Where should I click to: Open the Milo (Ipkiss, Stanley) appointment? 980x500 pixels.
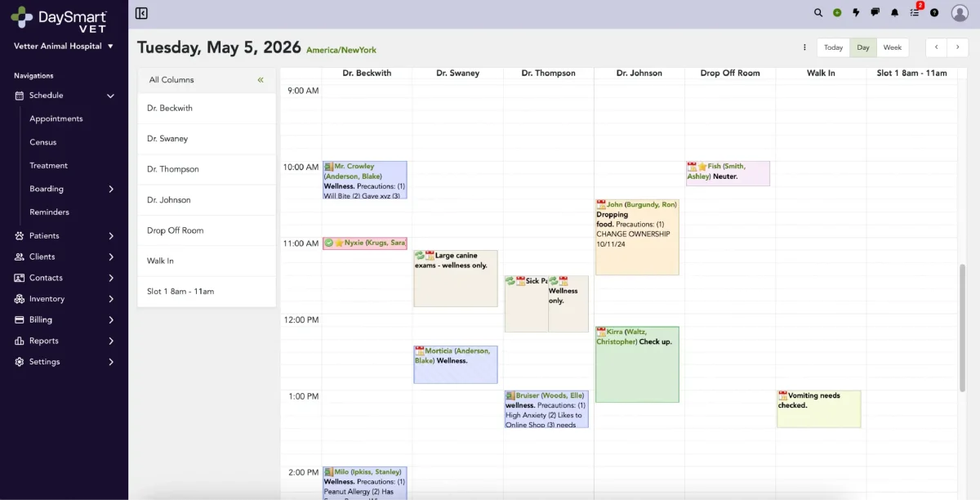click(365, 483)
